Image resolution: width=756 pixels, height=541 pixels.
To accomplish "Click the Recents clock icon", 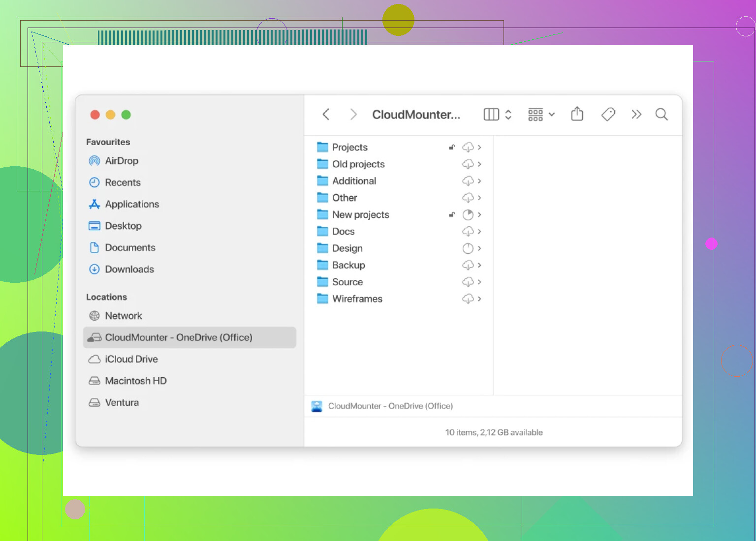I will coord(94,182).
